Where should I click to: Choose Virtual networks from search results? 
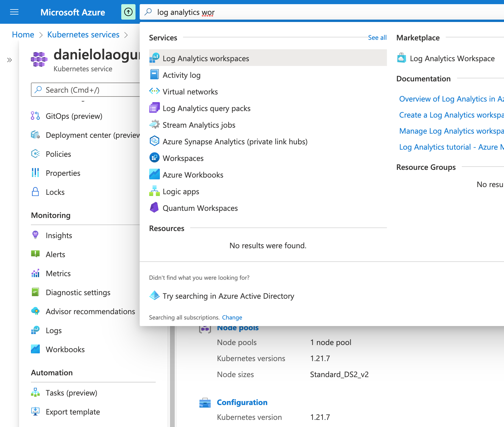268,91
